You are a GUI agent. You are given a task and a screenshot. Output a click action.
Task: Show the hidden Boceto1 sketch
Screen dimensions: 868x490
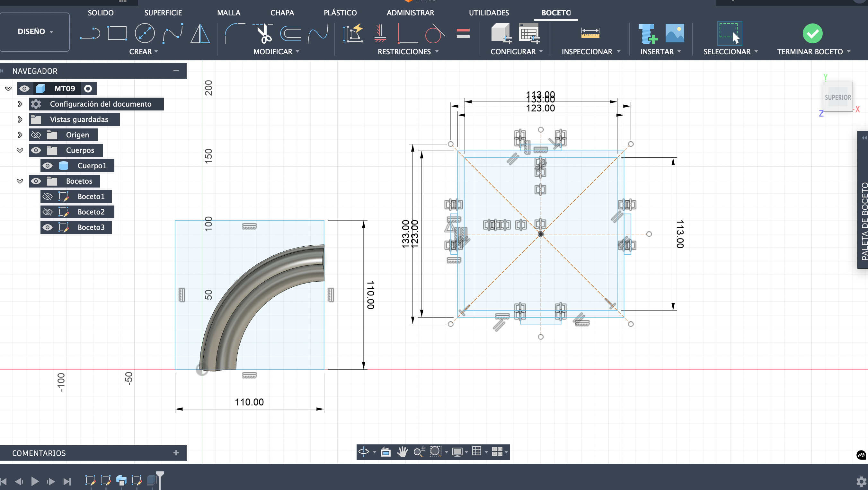(x=48, y=196)
